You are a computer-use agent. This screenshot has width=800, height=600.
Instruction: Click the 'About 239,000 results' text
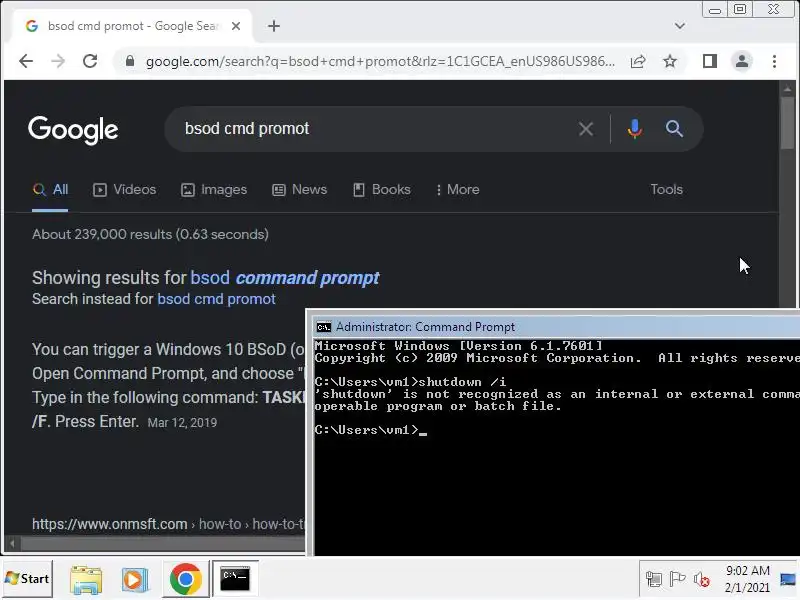(150, 235)
